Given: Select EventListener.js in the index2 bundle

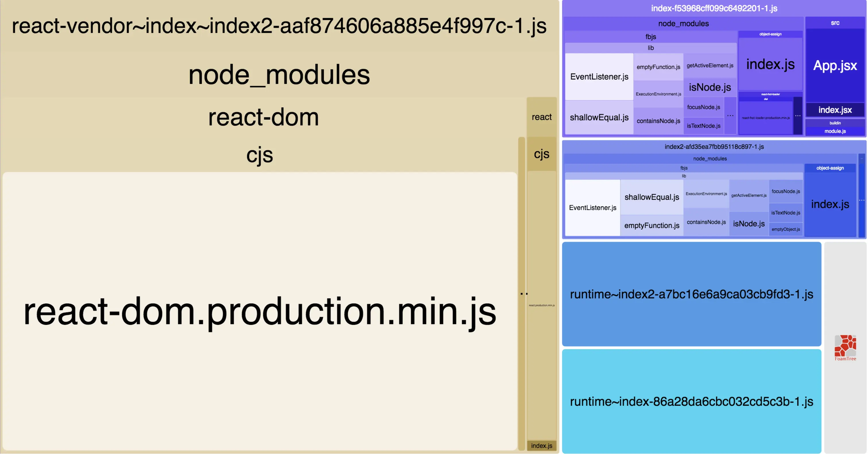Looking at the screenshot, I should click(x=592, y=207).
